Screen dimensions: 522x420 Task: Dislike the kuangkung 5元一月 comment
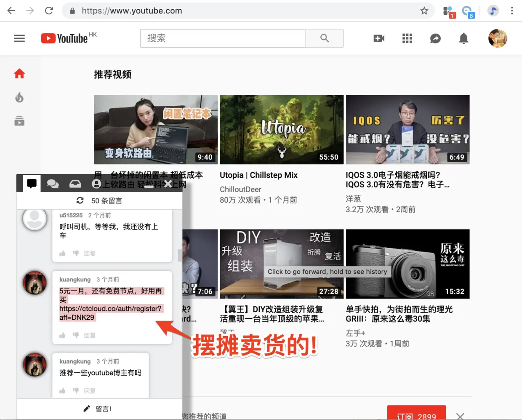[x=76, y=335]
